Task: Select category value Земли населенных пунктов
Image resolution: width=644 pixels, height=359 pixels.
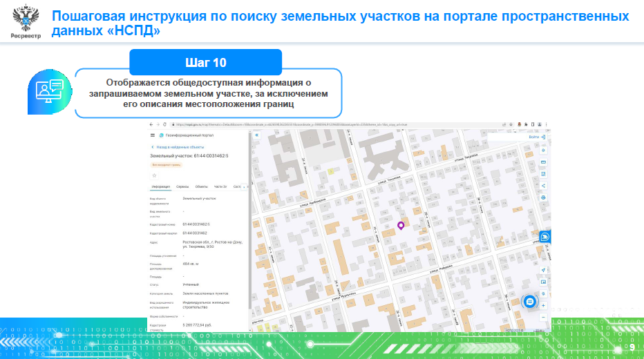Action: click(205, 293)
